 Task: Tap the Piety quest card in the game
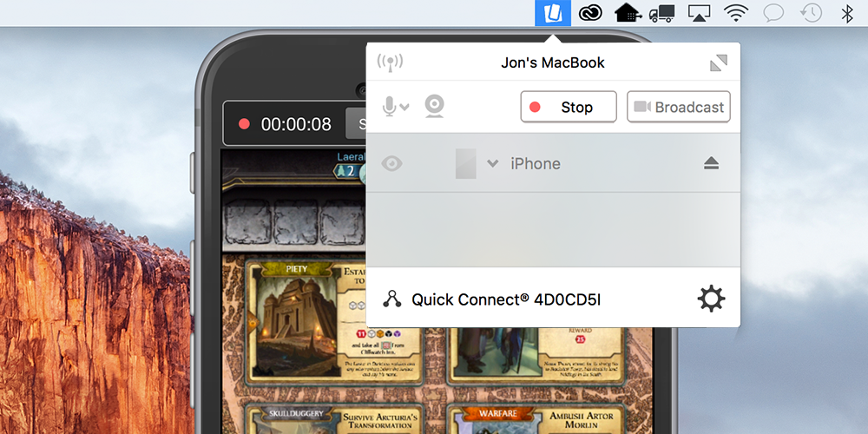pos(334,322)
